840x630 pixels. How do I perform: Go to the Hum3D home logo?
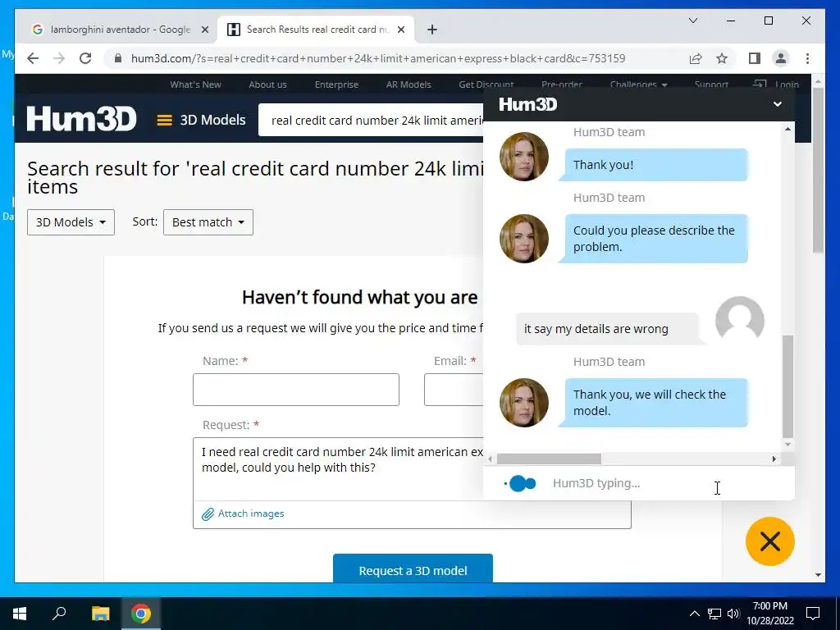pyautogui.click(x=82, y=119)
